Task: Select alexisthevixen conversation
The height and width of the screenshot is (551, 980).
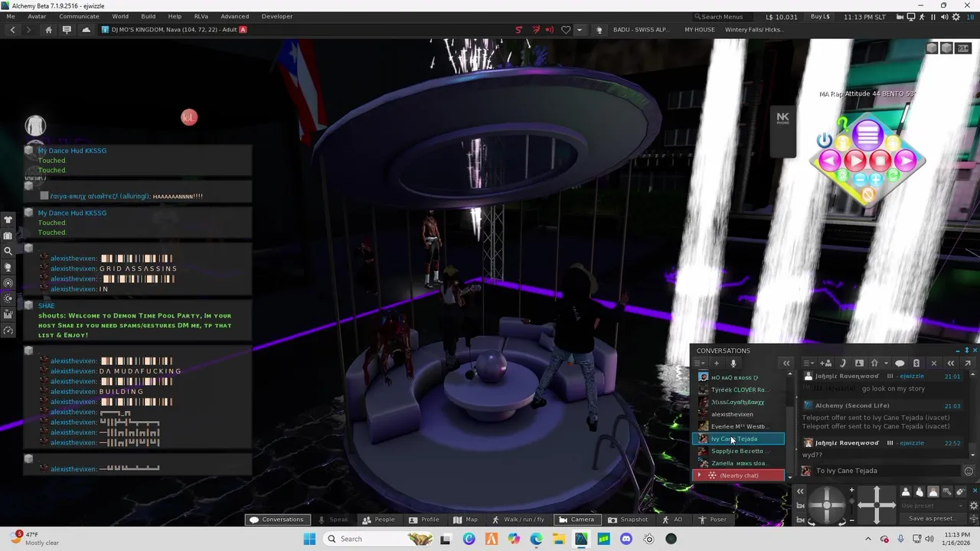Action: coord(738,414)
